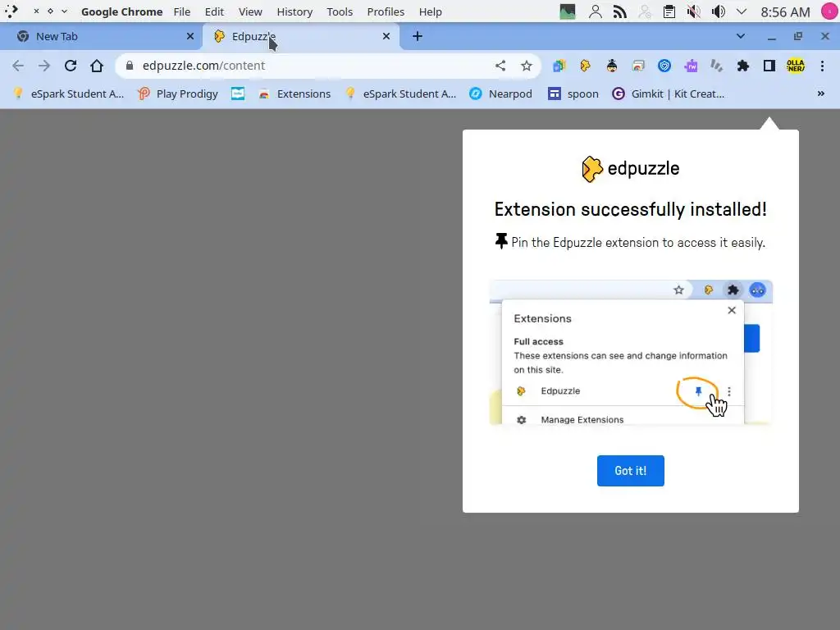
Task: Click the purple rw puzzle extension icon
Action: [x=691, y=66]
